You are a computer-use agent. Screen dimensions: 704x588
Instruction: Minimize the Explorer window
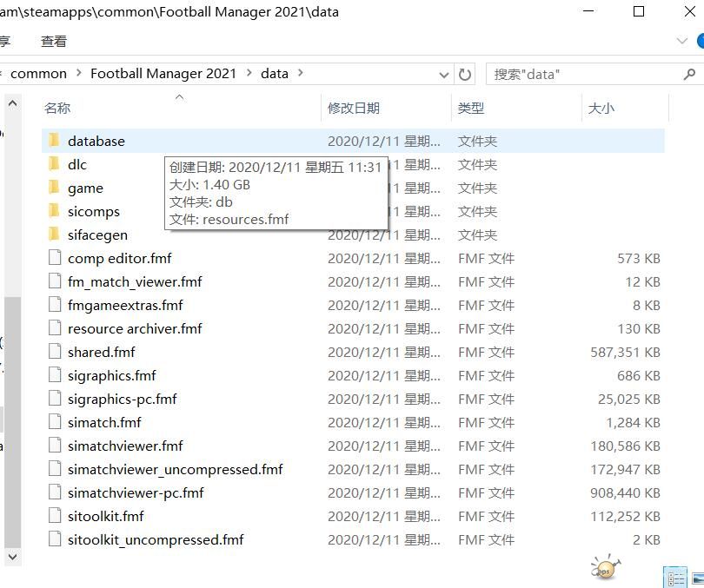click(x=588, y=11)
